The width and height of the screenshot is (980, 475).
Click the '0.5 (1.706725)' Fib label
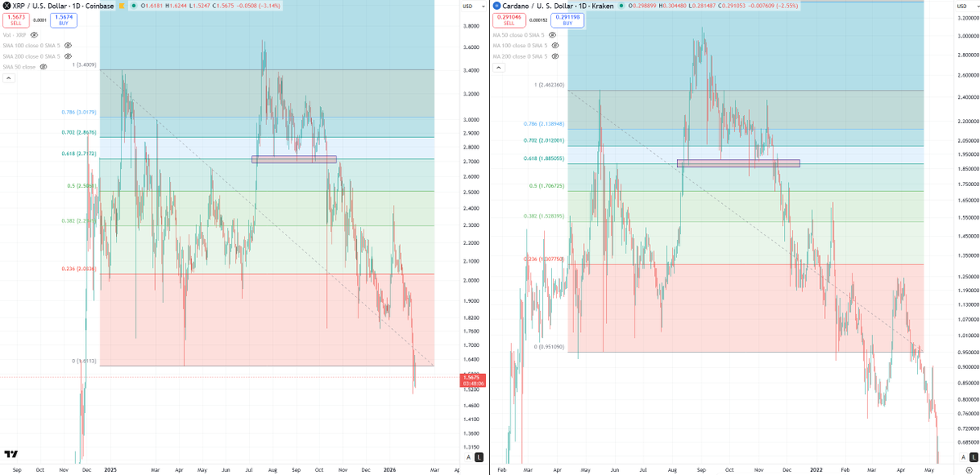[546, 186]
